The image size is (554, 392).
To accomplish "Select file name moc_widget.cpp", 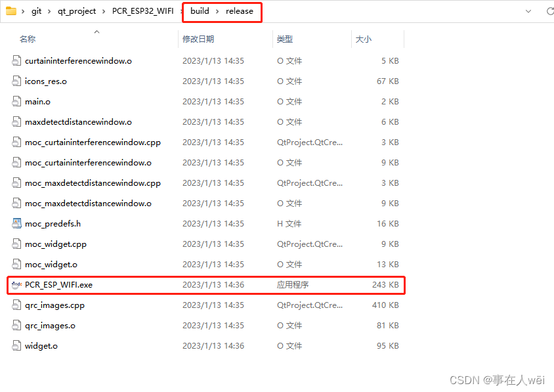I will click(x=56, y=244).
